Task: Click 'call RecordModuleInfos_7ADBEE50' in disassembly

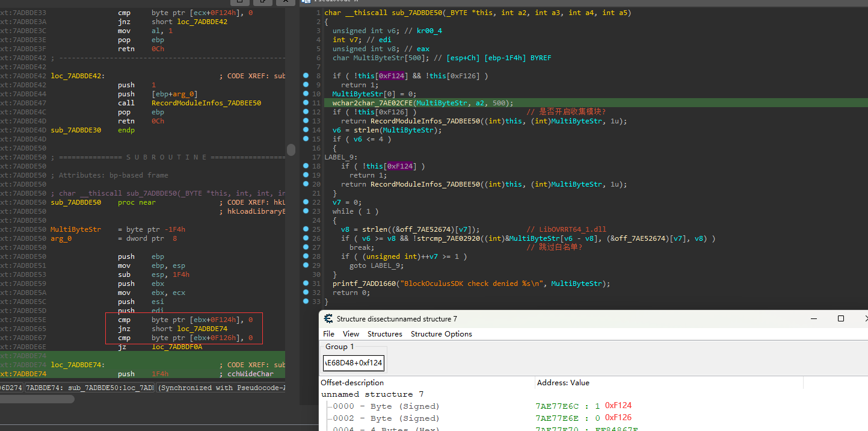Action: pyautogui.click(x=189, y=103)
